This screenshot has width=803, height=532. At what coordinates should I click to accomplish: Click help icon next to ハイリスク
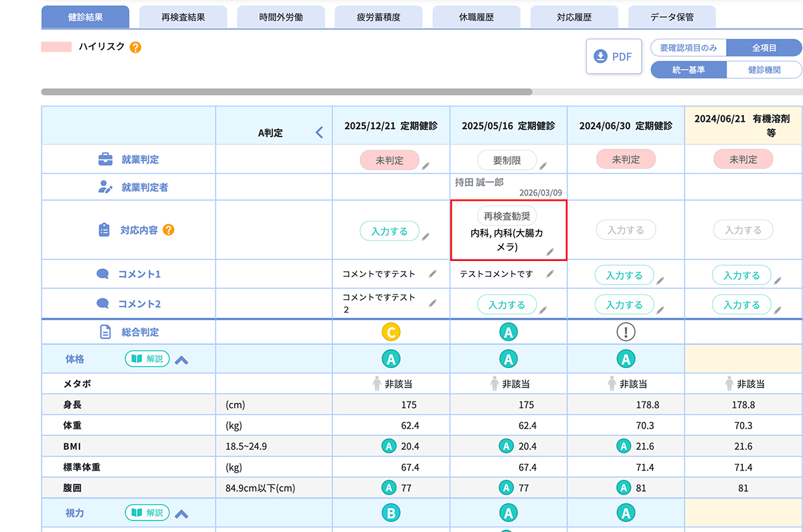click(x=135, y=48)
